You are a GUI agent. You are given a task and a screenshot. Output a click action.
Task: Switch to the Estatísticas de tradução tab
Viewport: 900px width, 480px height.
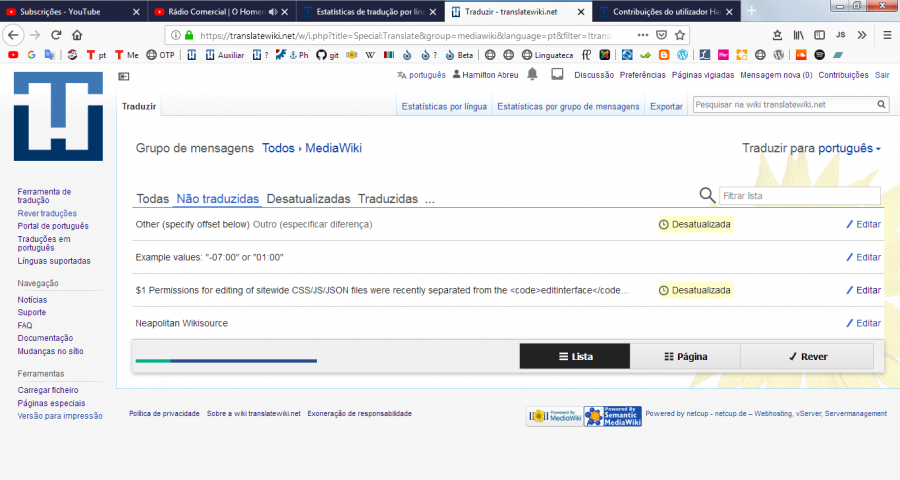pyautogui.click(x=371, y=11)
